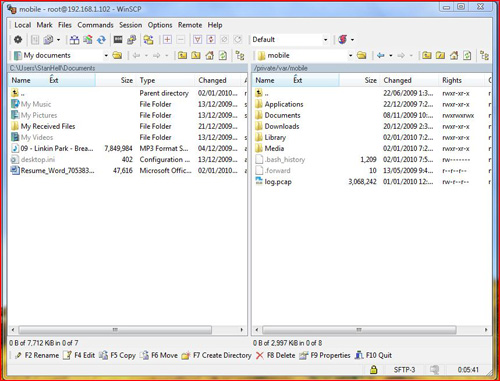The image size is (500, 381).
Task: Sort local panel by the Type column
Action: (166, 80)
